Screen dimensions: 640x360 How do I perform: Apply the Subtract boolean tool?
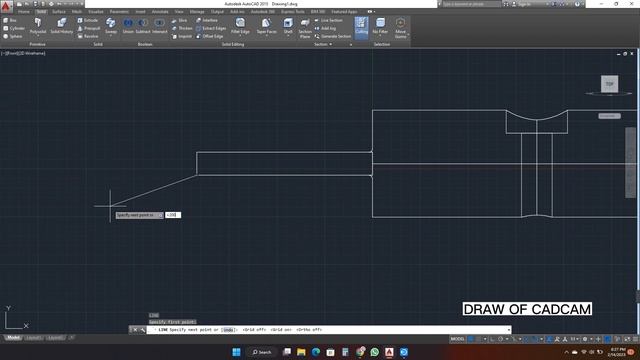pyautogui.click(x=143, y=26)
